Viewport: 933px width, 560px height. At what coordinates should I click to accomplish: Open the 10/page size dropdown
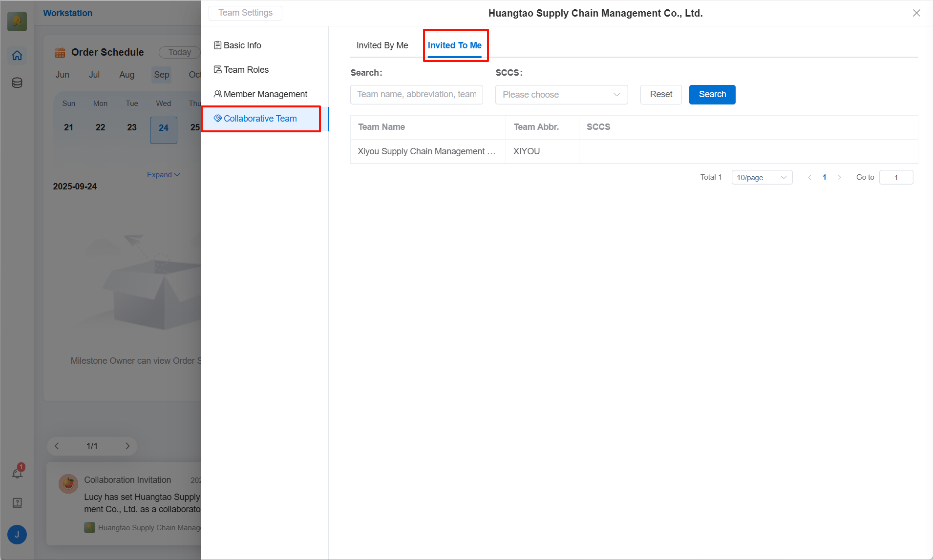tap(762, 177)
